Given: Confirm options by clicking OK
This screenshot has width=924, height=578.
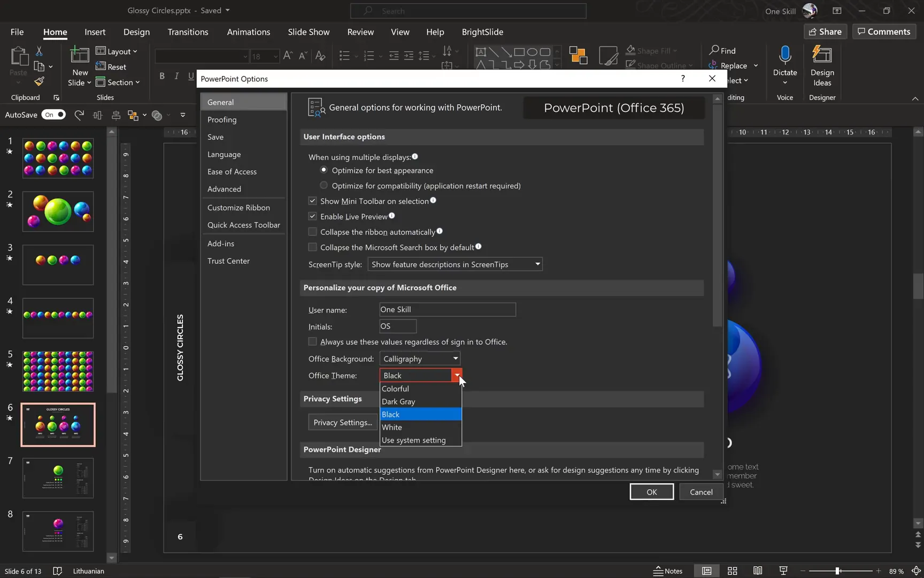Looking at the screenshot, I should (x=651, y=491).
